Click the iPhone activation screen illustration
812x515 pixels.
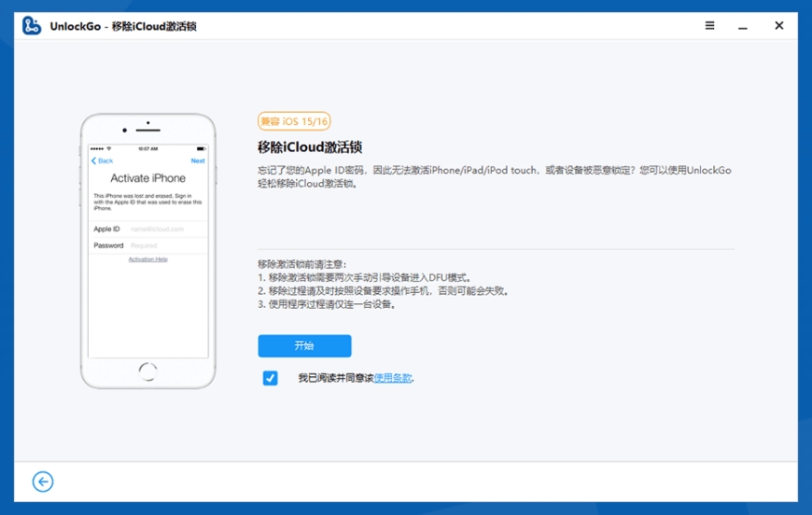(148, 251)
